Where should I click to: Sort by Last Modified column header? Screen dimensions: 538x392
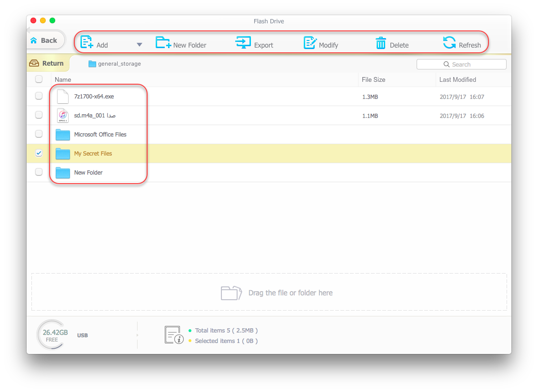(x=458, y=79)
